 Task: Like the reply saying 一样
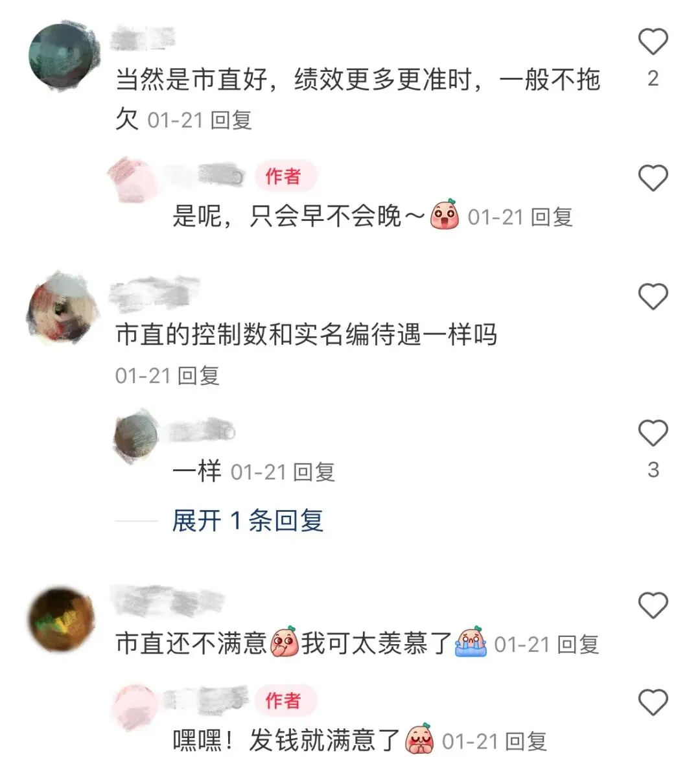(x=653, y=433)
